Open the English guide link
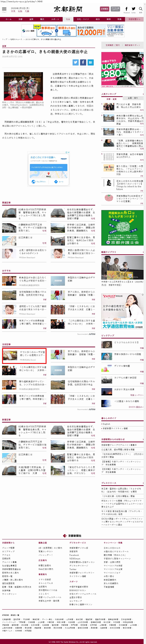The width and height of the screenshot is (146, 644). pos(106,424)
